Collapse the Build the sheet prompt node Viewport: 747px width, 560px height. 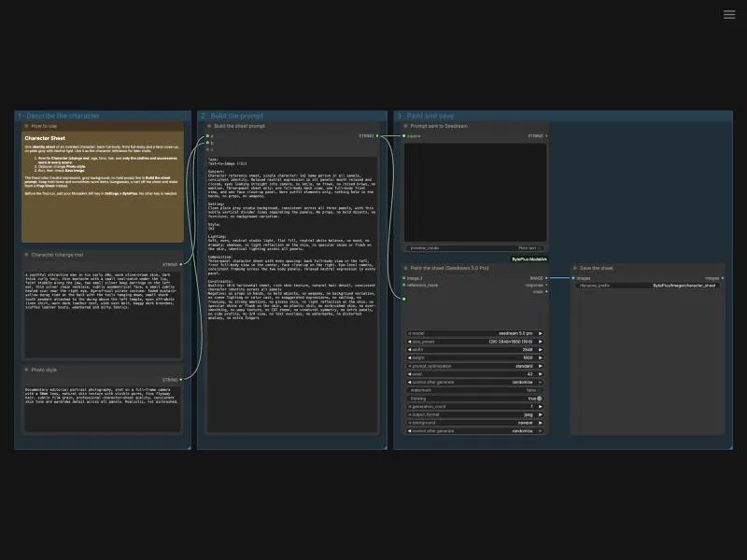tap(209, 126)
